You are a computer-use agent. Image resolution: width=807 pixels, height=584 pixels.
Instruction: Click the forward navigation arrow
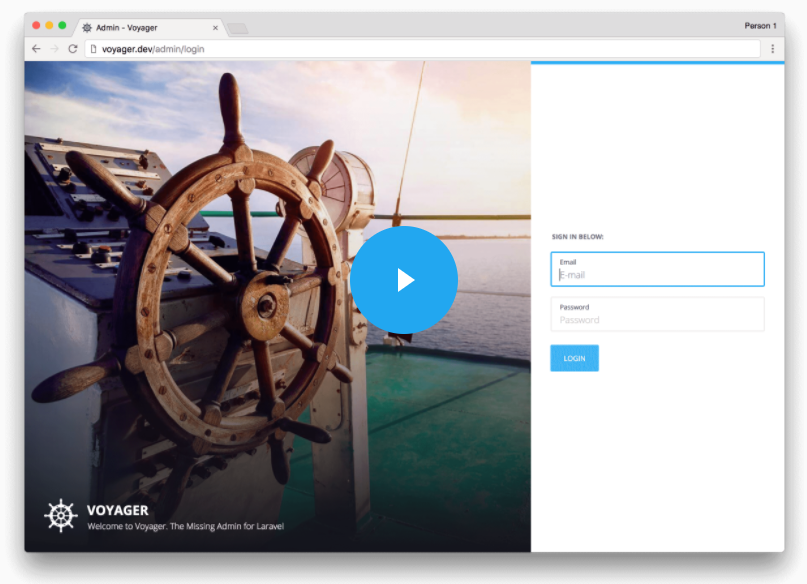tap(54, 48)
